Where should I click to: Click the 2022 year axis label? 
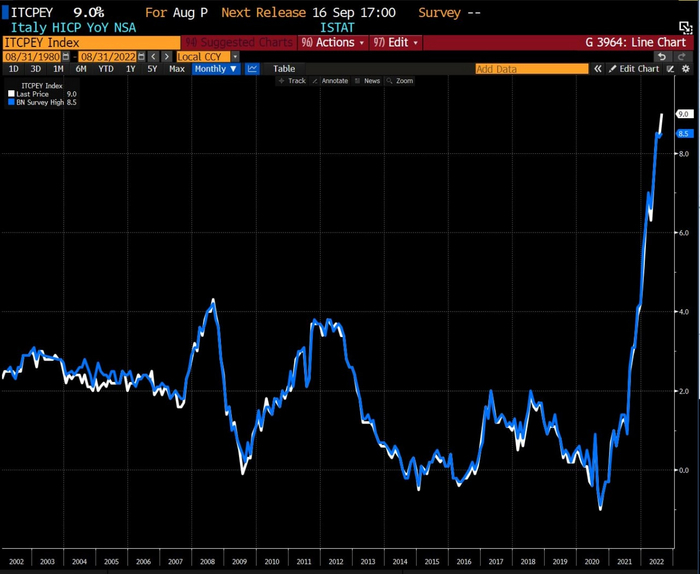(656, 562)
